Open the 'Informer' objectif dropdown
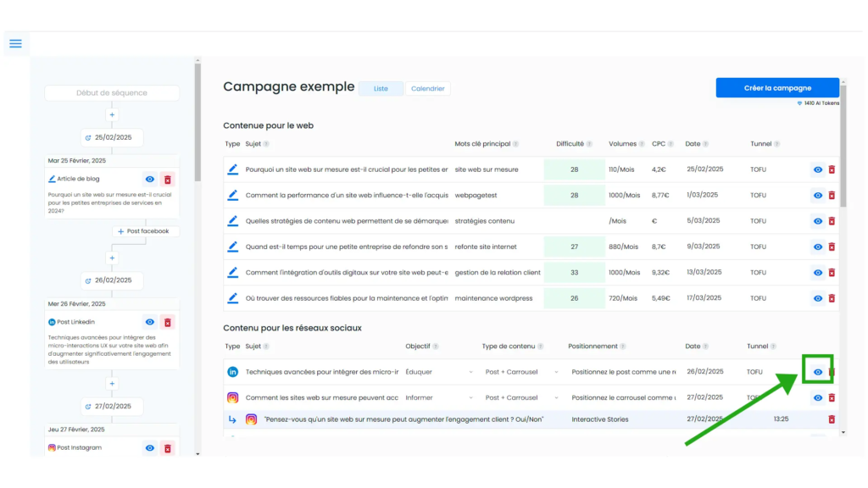Viewport: 868px width, 488px height. (x=439, y=397)
